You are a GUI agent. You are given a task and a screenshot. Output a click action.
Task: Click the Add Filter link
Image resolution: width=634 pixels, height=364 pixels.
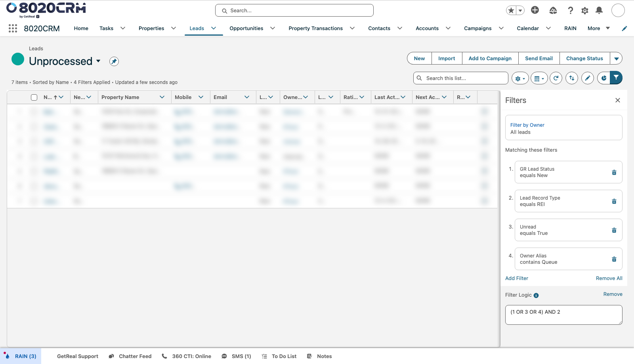(517, 278)
